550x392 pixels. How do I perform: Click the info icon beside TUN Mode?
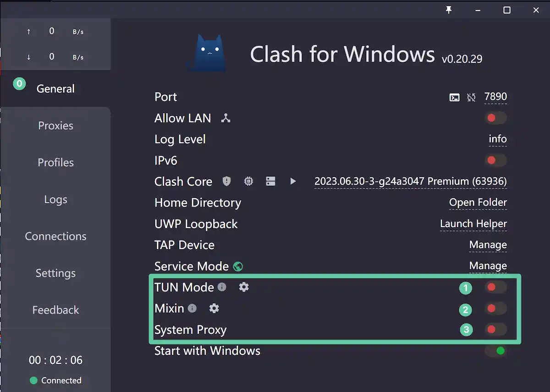pyautogui.click(x=222, y=287)
